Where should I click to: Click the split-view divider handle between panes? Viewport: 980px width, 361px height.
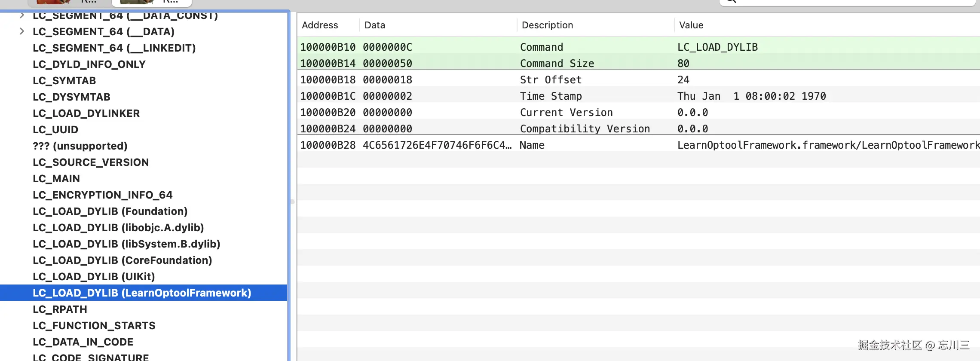click(292, 201)
